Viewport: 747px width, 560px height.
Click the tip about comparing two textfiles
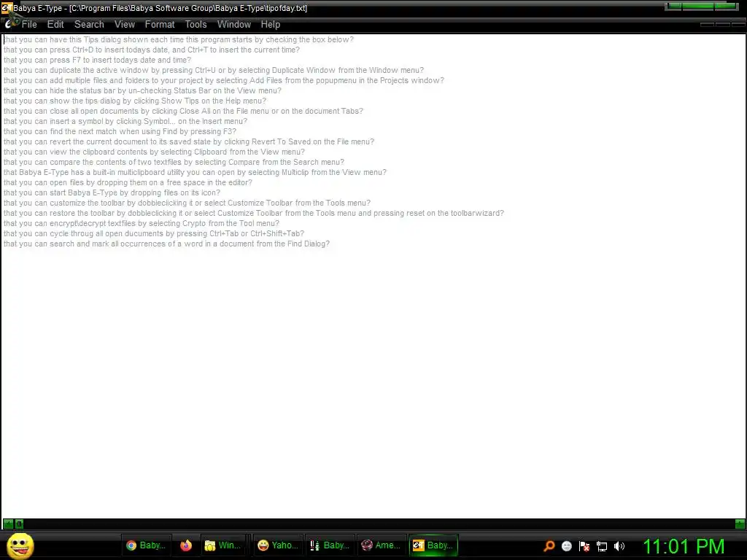coord(174,162)
